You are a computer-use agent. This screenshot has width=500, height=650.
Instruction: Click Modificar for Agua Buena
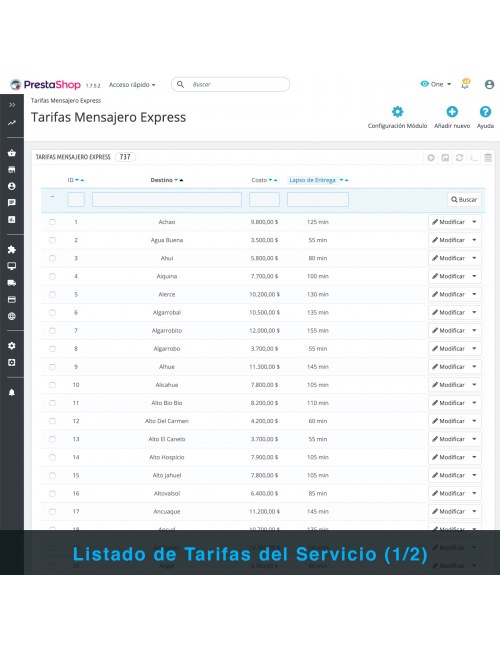(x=449, y=240)
